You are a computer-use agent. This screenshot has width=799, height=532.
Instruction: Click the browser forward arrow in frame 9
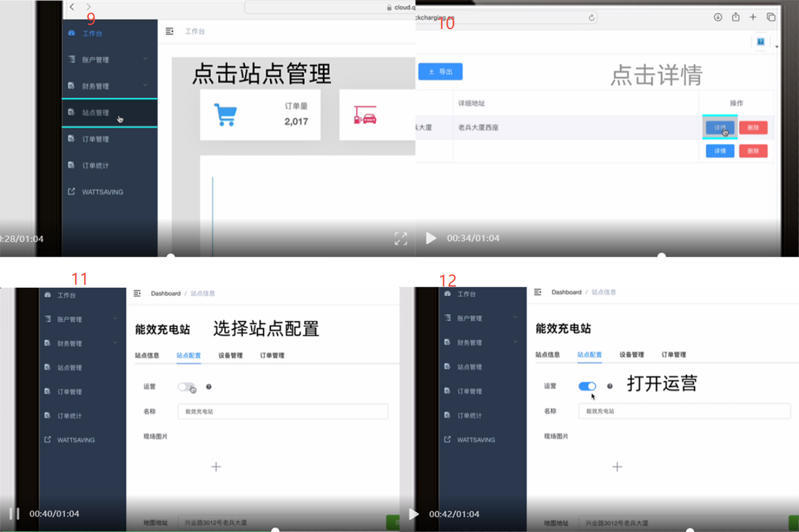89,7
